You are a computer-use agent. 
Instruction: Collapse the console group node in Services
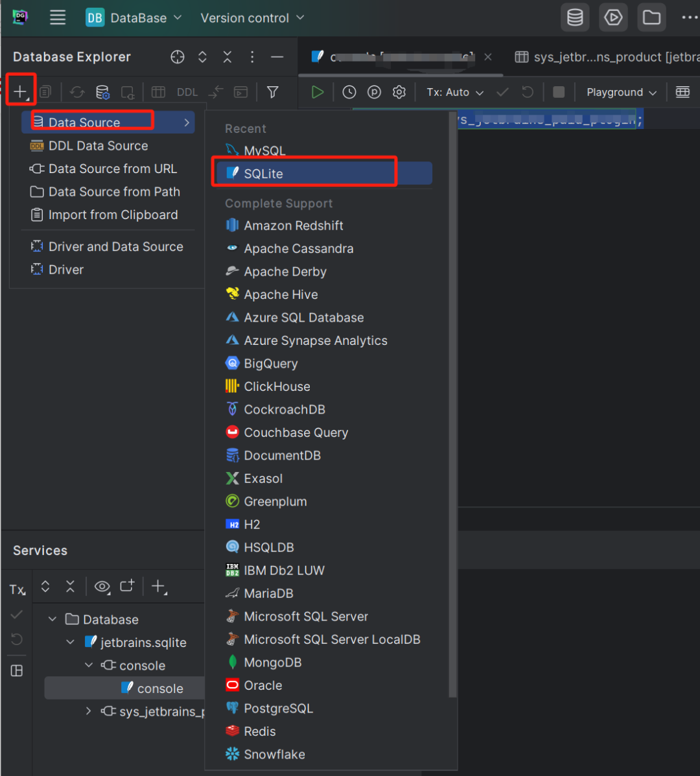89,665
